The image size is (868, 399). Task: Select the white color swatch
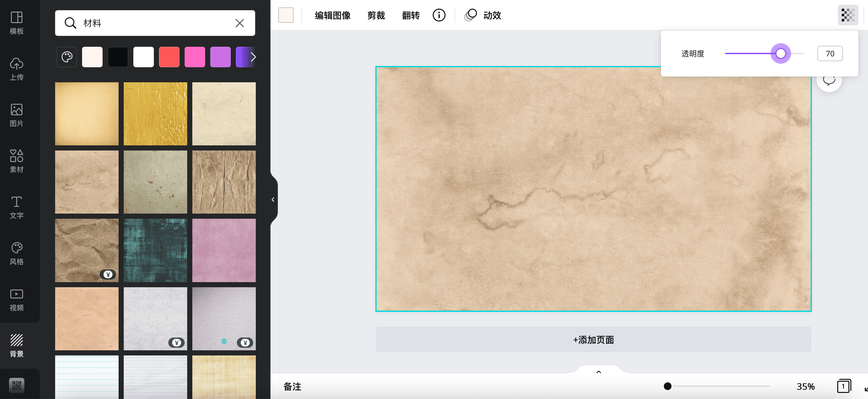coord(144,57)
